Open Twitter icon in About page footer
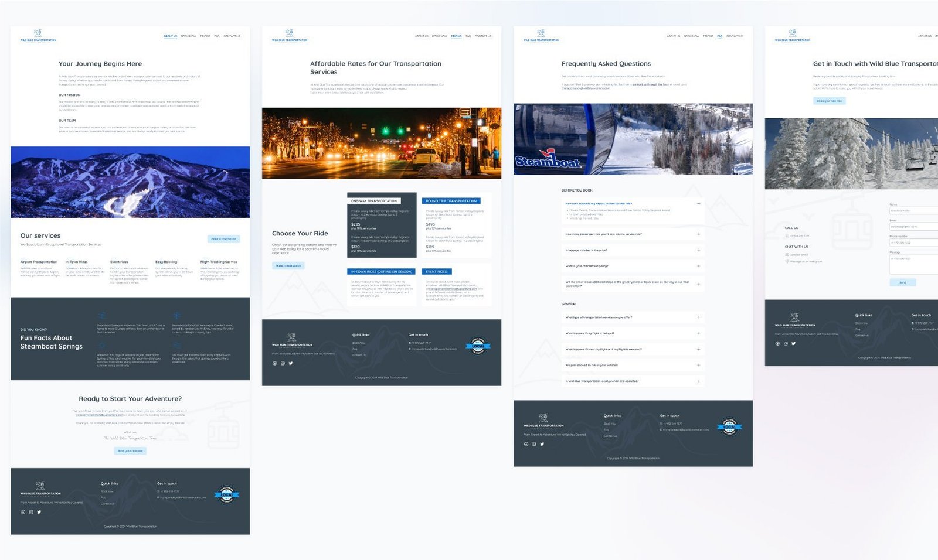Viewport: 938px width, 560px height. click(39, 512)
